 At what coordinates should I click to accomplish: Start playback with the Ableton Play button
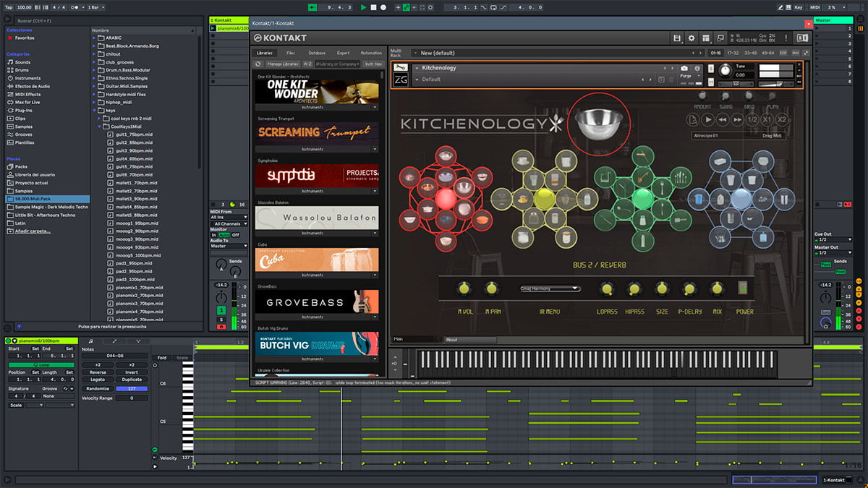[x=363, y=7]
